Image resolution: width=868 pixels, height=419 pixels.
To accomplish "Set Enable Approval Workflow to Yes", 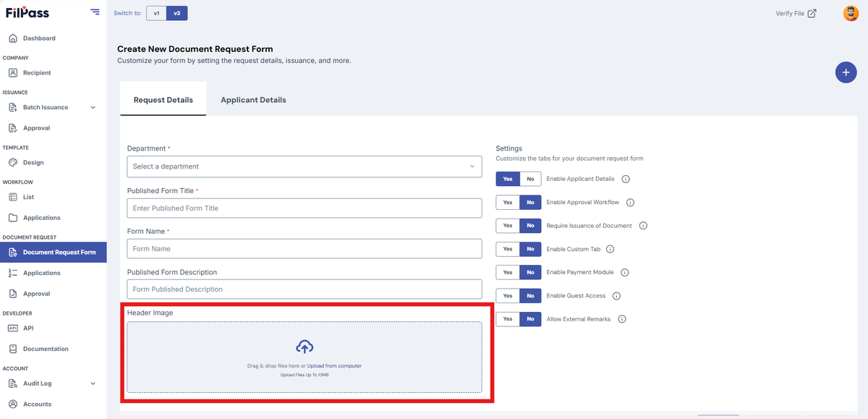I will 508,203.
